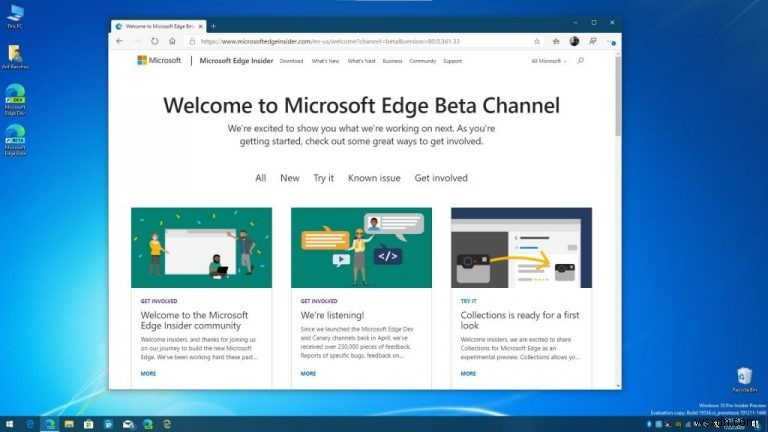Open Collections is ready for a first look
Viewport: 768px width, 432px height.
520,320
